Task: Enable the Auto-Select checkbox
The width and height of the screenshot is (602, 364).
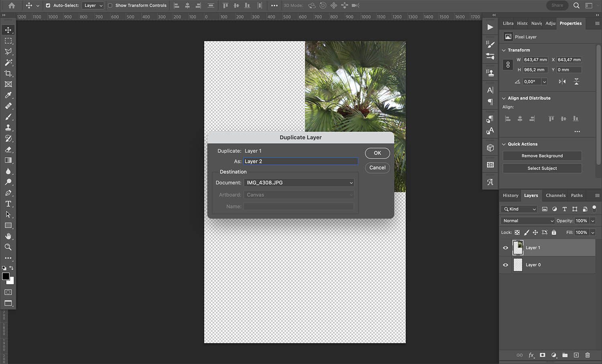Action: (x=48, y=5)
